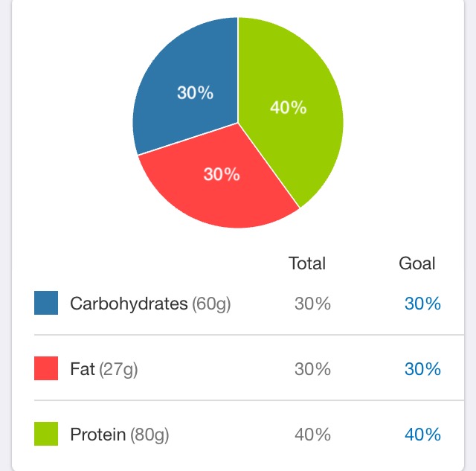Viewport: 476px width, 471px height.
Task: Click the green Protein color swatch
Action: pyautogui.click(x=46, y=434)
